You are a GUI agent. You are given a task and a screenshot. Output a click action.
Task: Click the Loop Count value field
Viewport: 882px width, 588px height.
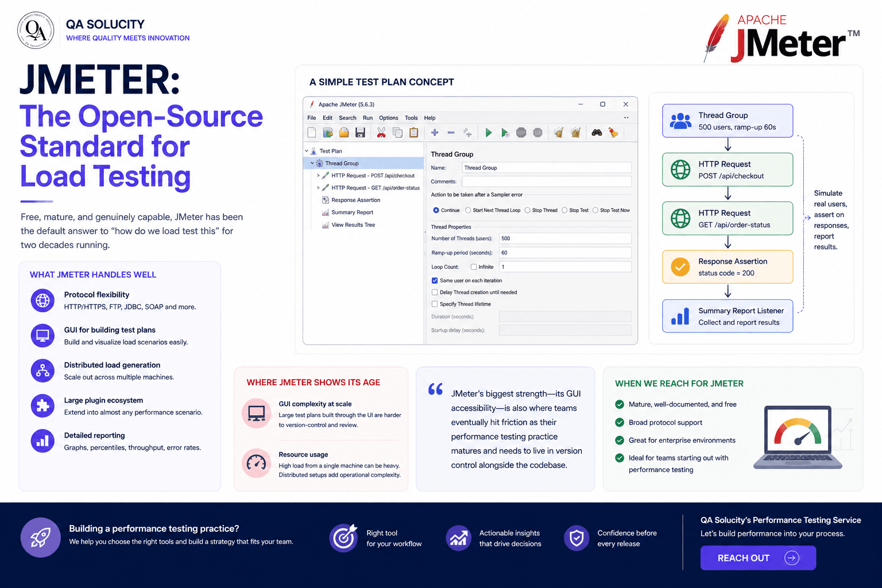(x=565, y=267)
